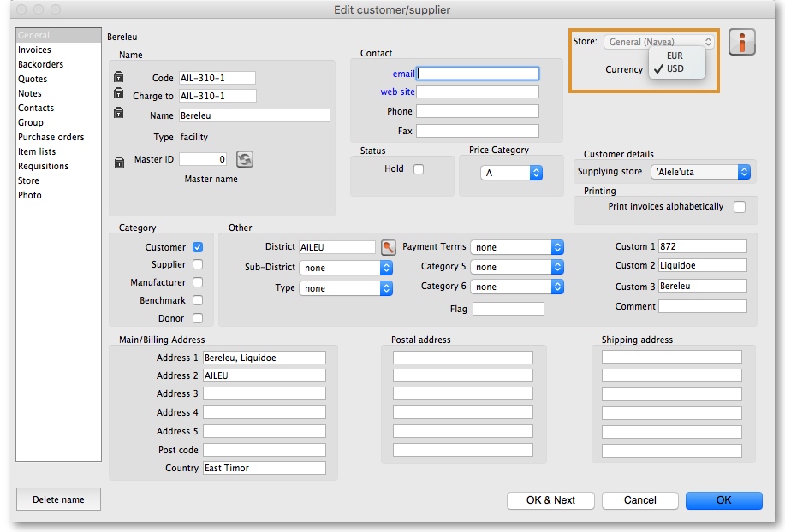
Task: Click the lock icon next to Charge to
Action: point(119,96)
